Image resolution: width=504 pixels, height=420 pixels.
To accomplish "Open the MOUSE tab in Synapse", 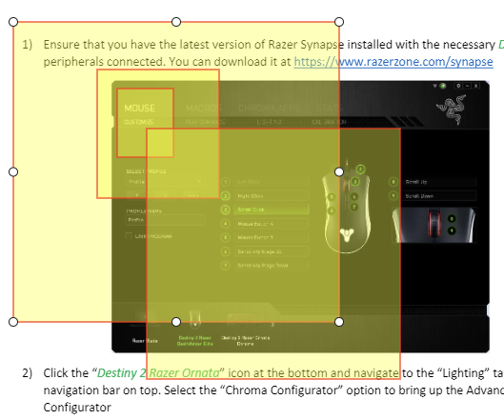I will coord(139,108).
